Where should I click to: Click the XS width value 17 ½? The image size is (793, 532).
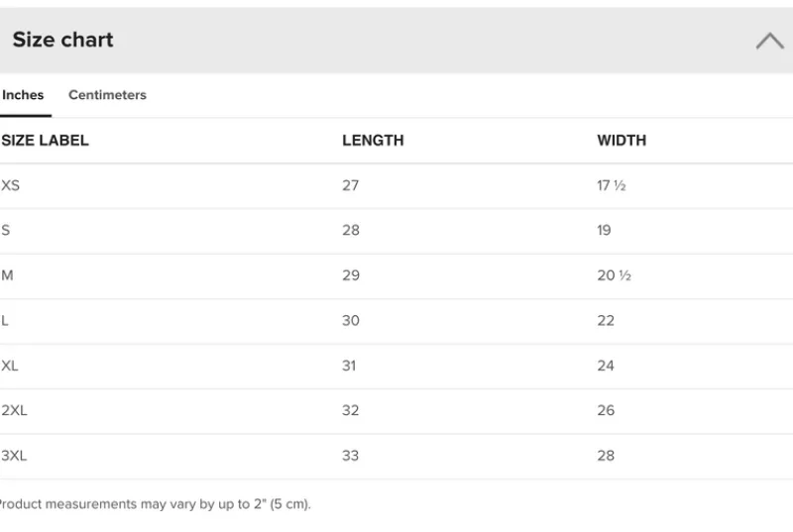pyautogui.click(x=611, y=185)
